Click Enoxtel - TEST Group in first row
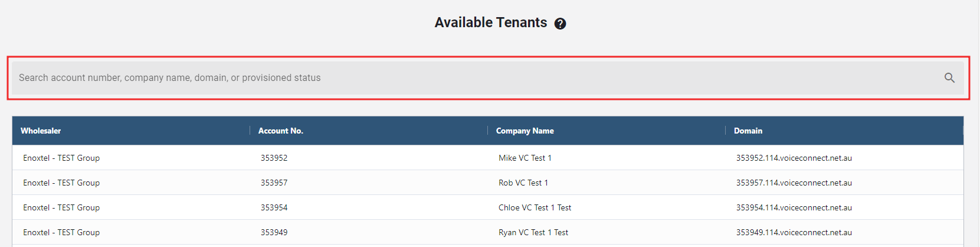This screenshot has width=980, height=247. pos(61,158)
